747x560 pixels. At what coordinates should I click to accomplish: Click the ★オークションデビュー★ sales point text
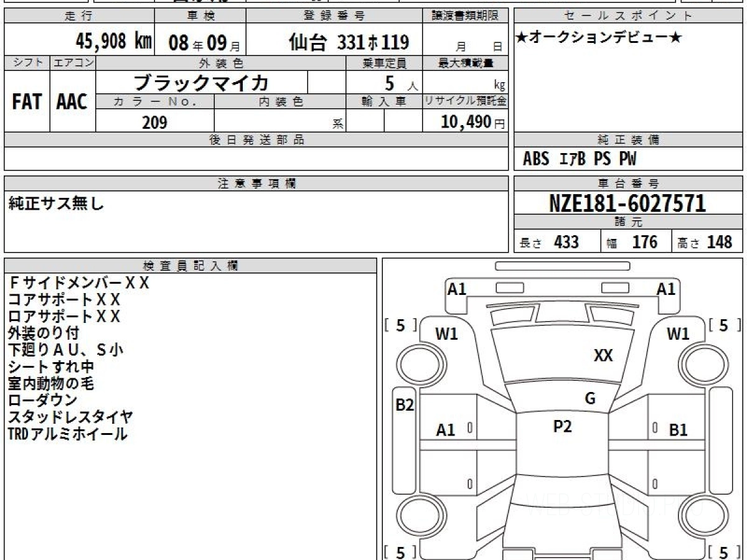(x=599, y=38)
